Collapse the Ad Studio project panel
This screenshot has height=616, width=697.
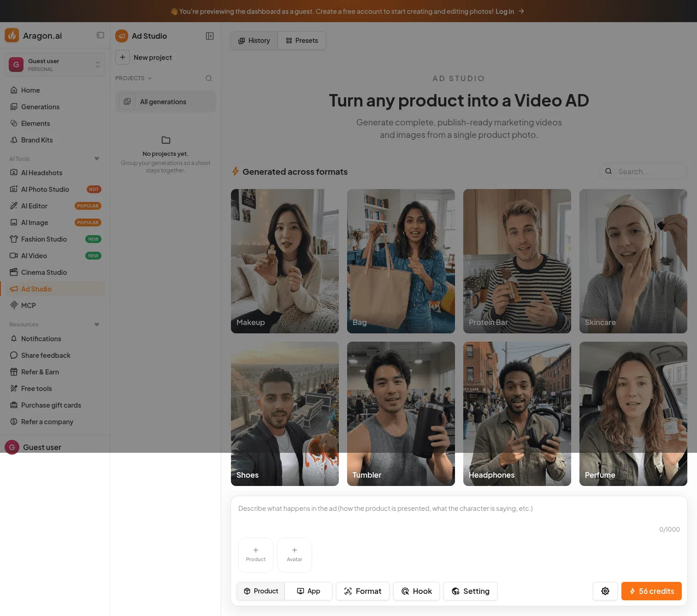tap(210, 36)
